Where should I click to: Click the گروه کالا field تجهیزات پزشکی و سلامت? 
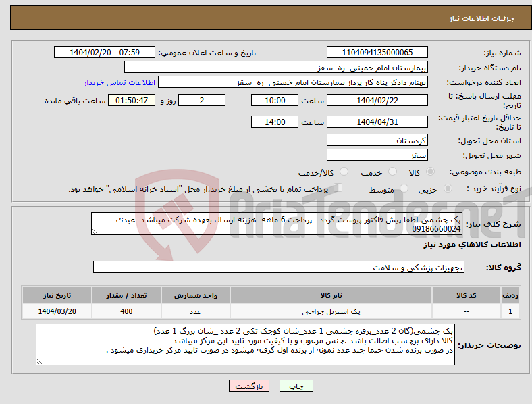(279, 267)
